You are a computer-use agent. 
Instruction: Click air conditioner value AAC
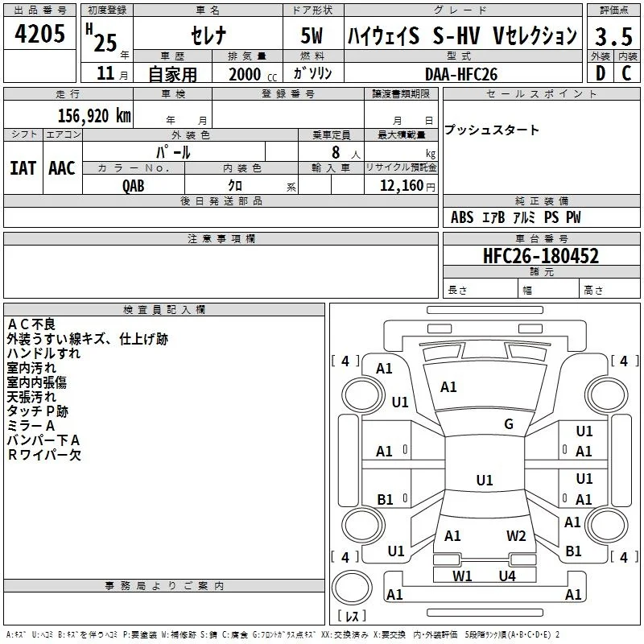[62, 168]
